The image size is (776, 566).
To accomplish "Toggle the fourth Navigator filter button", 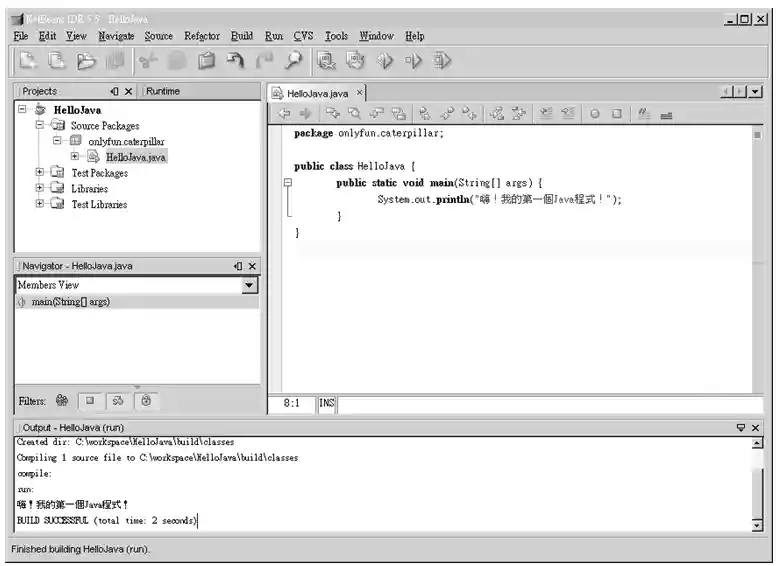I will click(146, 401).
